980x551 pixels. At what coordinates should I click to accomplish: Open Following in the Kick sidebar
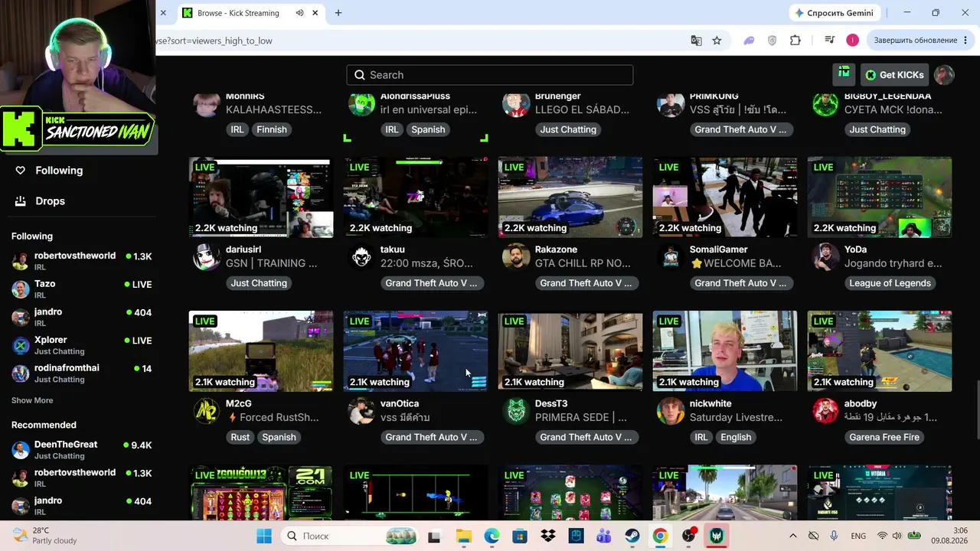point(59,171)
